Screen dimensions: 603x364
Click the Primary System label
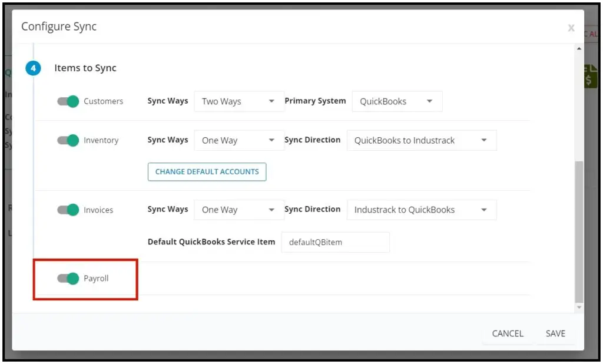pyautogui.click(x=316, y=101)
